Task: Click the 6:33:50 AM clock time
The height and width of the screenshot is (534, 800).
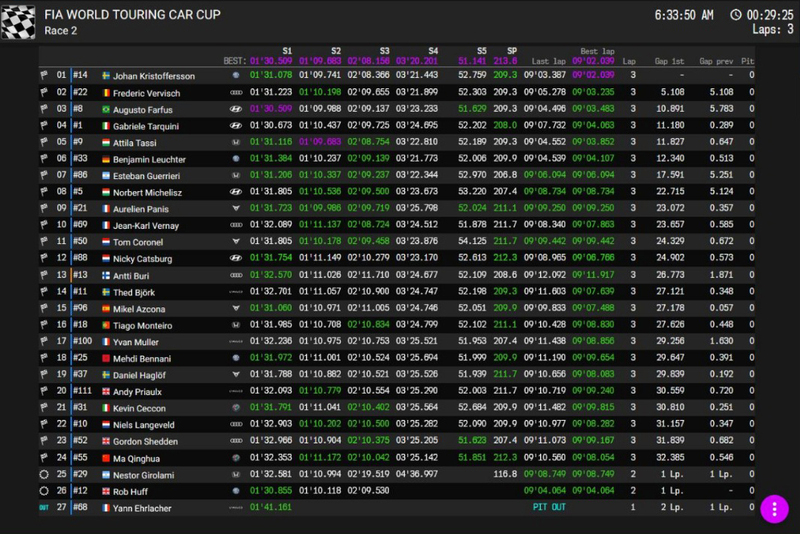Action: point(684,15)
